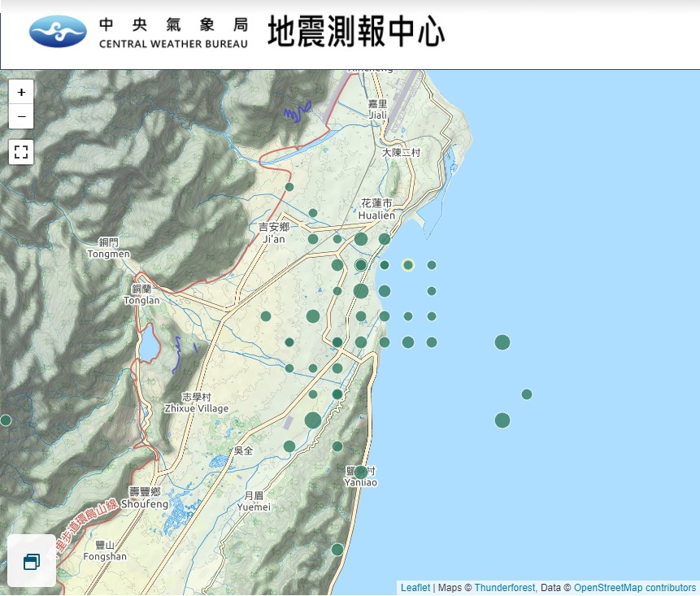Open the Thunderforest attribution link
Screen dimensions: 700x596
tap(504, 588)
